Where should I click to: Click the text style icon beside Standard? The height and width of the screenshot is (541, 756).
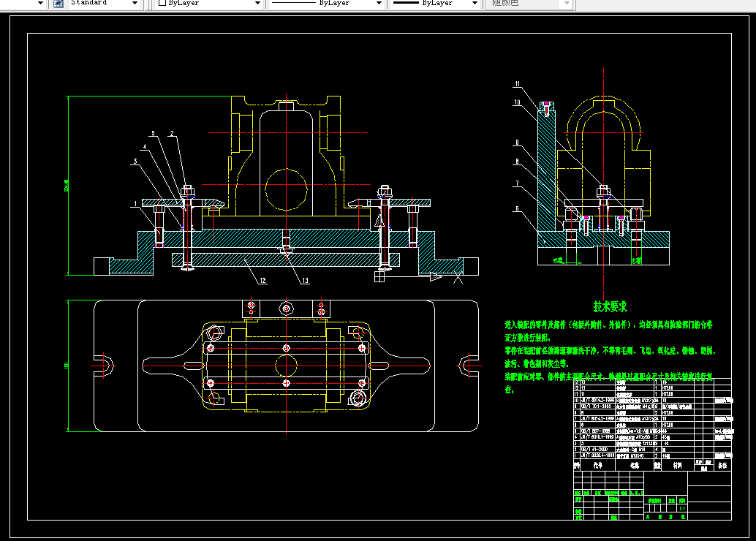(58, 3)
